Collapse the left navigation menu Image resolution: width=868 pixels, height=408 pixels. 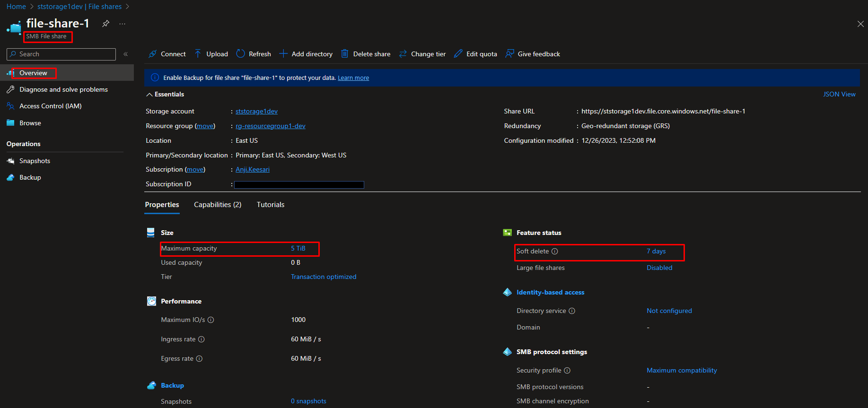[126, 54]
